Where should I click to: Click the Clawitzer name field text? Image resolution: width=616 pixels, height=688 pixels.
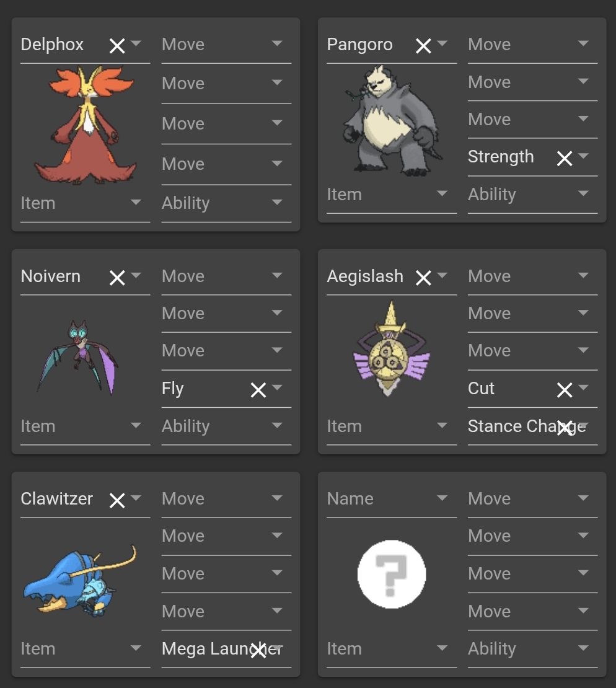(x=57, y=499)
